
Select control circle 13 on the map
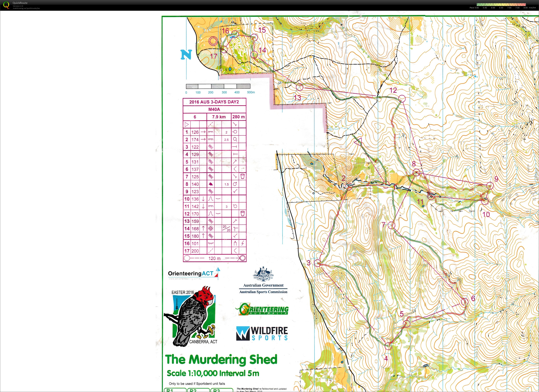(299, 87)
